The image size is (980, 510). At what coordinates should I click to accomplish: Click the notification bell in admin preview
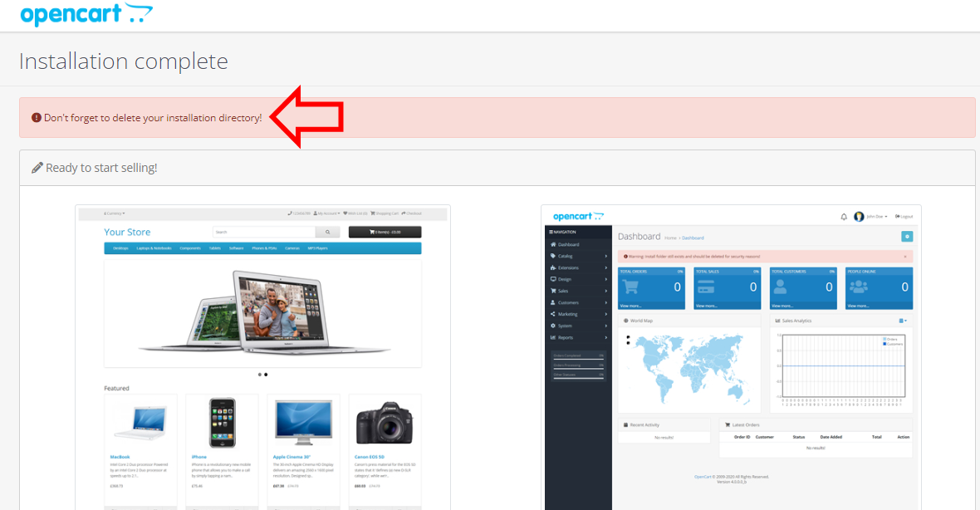(844, 216)
